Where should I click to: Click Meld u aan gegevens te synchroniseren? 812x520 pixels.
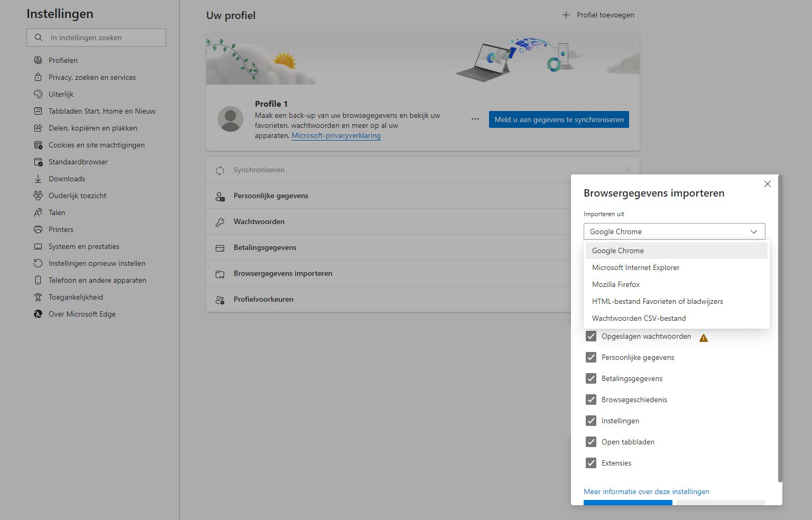(x=559, y=119)
